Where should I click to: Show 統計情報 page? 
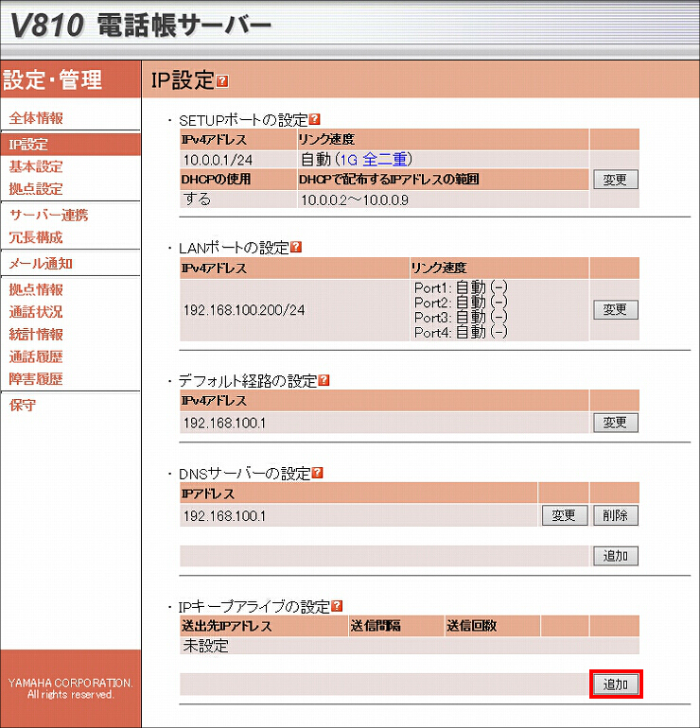click(36, 335)
